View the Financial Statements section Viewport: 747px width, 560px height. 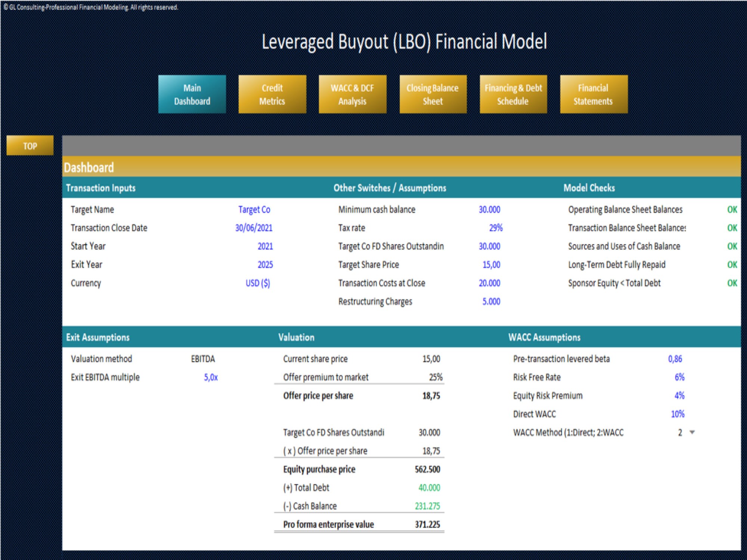(593, 94)
